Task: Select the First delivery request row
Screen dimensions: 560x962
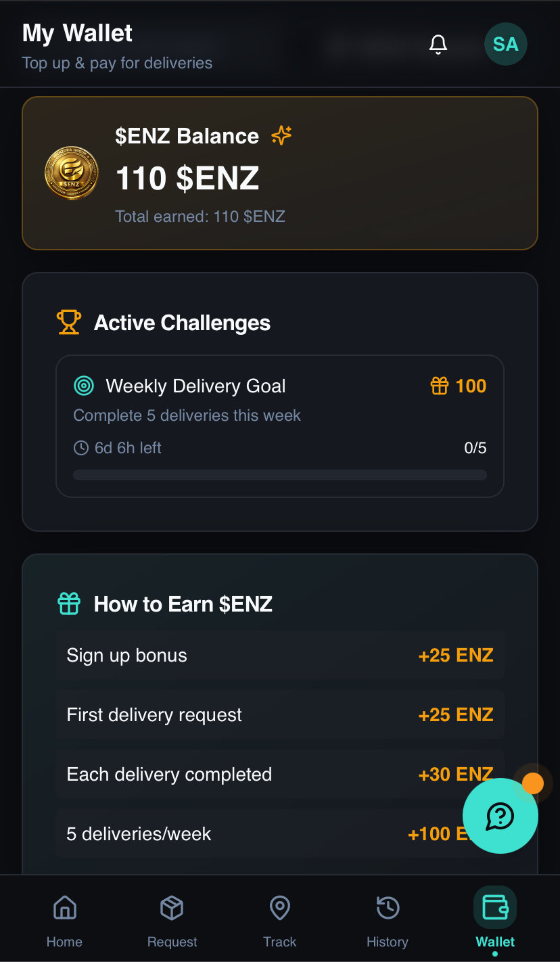Action: click(279, 715)
